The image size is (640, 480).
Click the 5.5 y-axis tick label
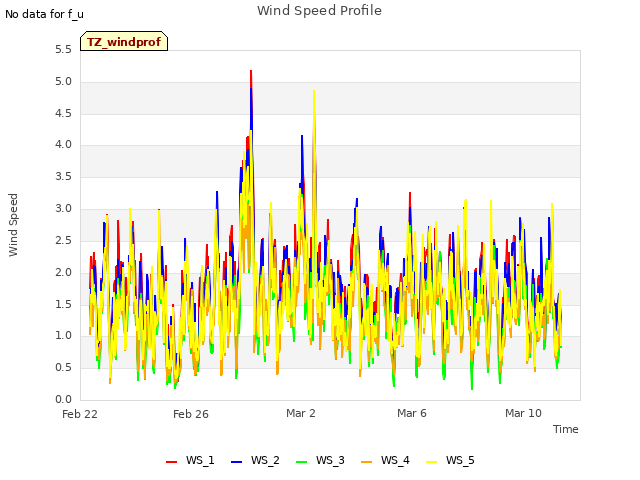[x=63, y=50]
